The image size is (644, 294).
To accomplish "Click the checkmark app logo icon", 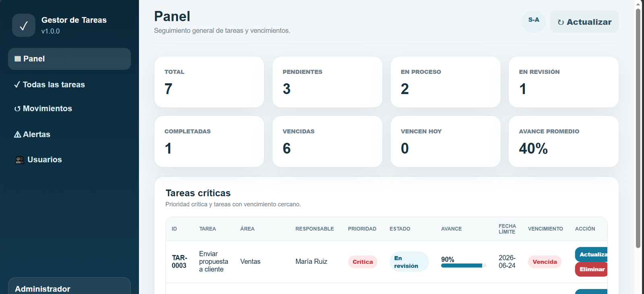I will [24, 25].
